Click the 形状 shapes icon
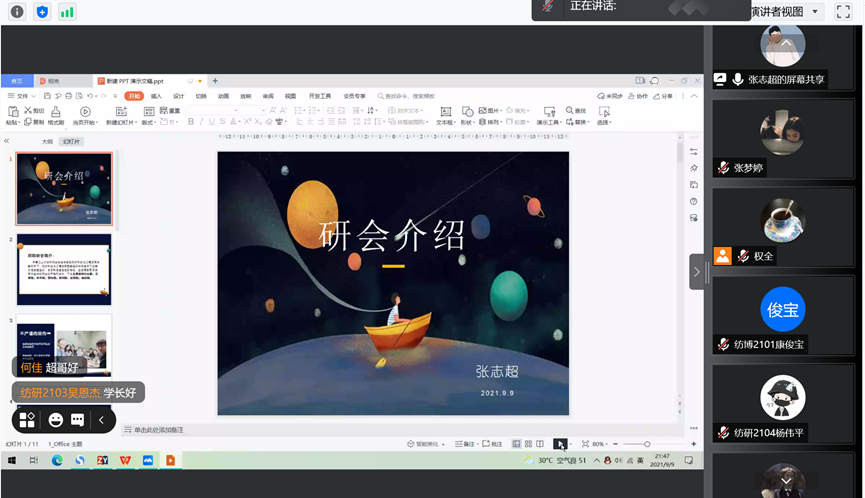This screenshot has height=498, width=865. [x=467, y=112]
